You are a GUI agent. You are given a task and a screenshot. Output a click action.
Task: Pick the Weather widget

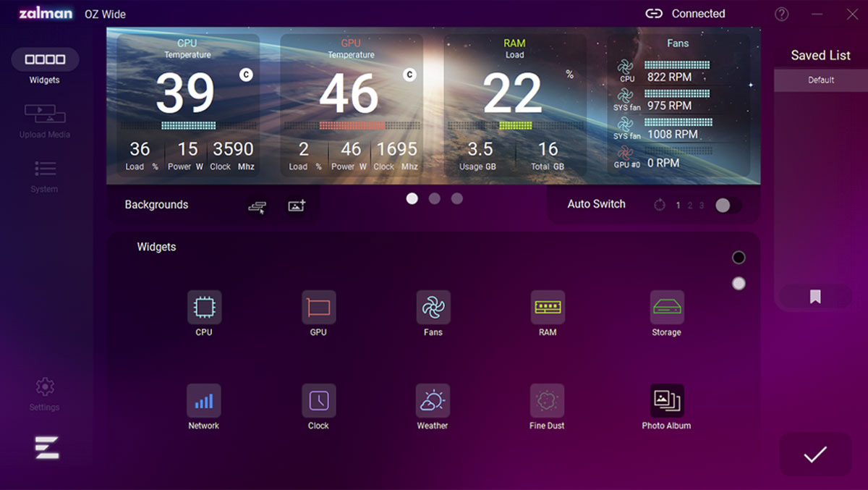[433, 400]
